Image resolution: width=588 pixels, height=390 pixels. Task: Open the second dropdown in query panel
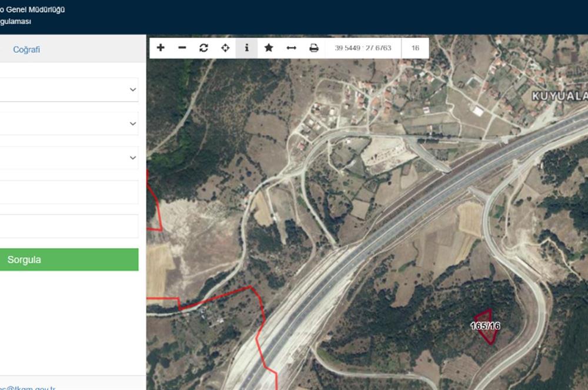[69, 124]
